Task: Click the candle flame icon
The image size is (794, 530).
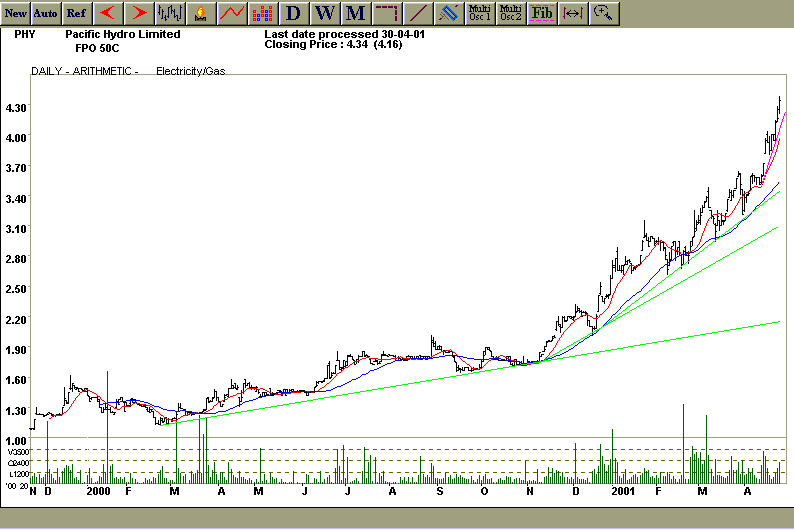Action: click(x=201, y=13)
